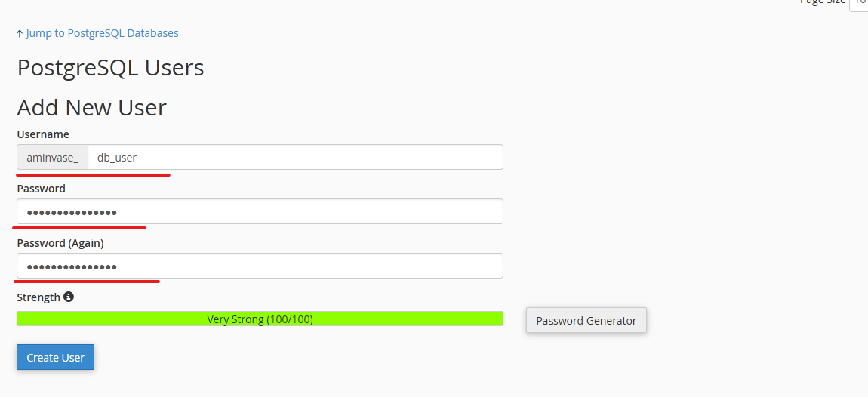
Task: Click the Password (Again) label
Action: point(60,243)
